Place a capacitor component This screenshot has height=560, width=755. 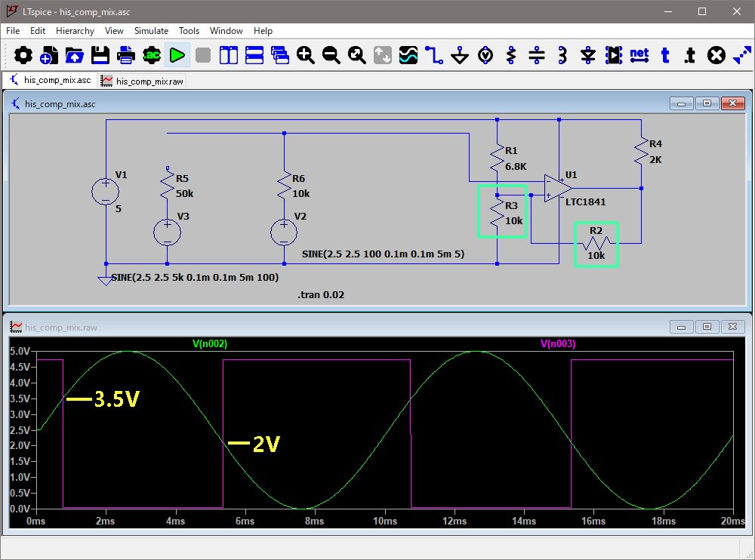click(536, 55)
